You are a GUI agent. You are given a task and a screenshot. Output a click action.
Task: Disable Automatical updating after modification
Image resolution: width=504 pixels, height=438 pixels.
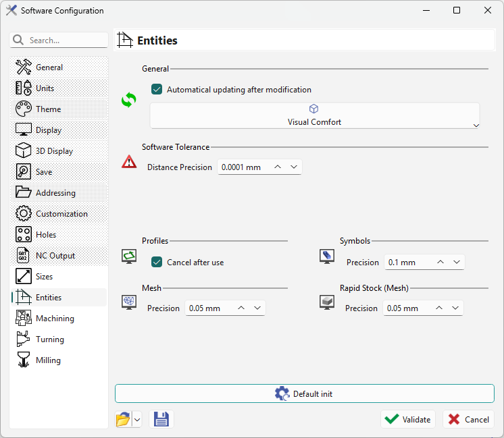[x=157, y=90]
